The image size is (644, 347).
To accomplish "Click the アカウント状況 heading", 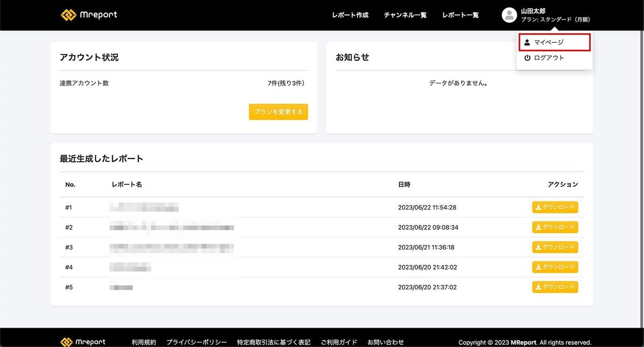I will pos(89,57).
